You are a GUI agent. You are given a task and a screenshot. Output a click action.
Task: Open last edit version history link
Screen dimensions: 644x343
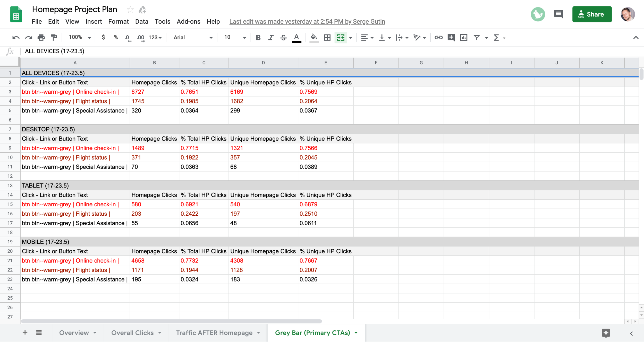coord(307,22)
